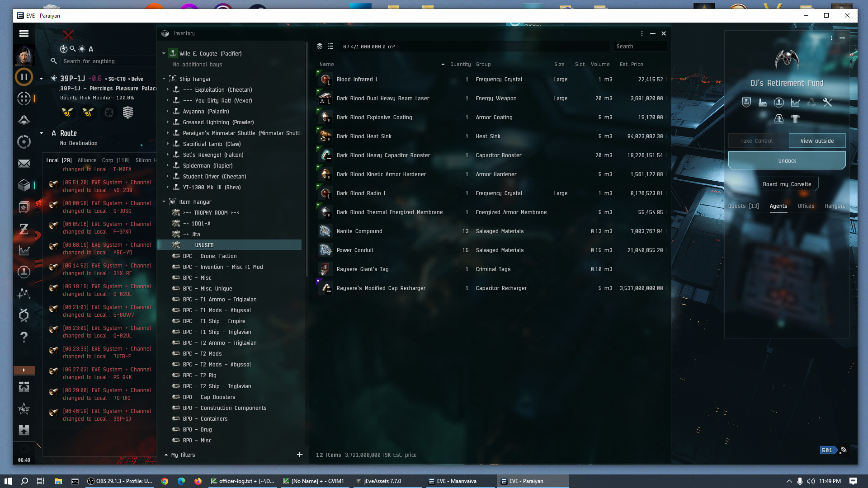Collapse the Route info panel arrow
Screen dimensions: 868x488
42,133
